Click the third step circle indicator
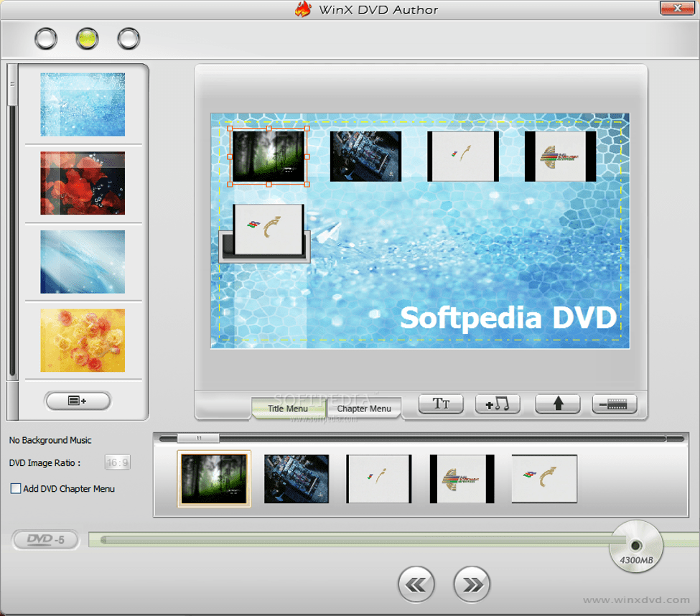 [x=129, y=39]
